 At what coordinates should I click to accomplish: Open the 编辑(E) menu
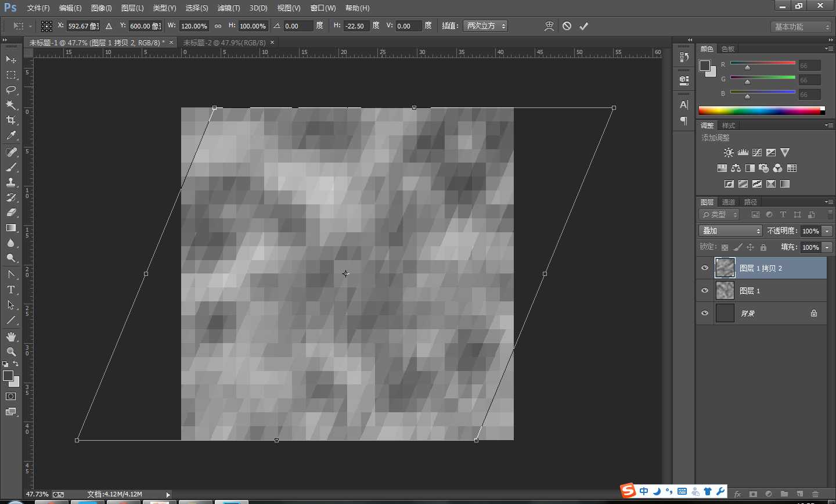click(70, 8)
